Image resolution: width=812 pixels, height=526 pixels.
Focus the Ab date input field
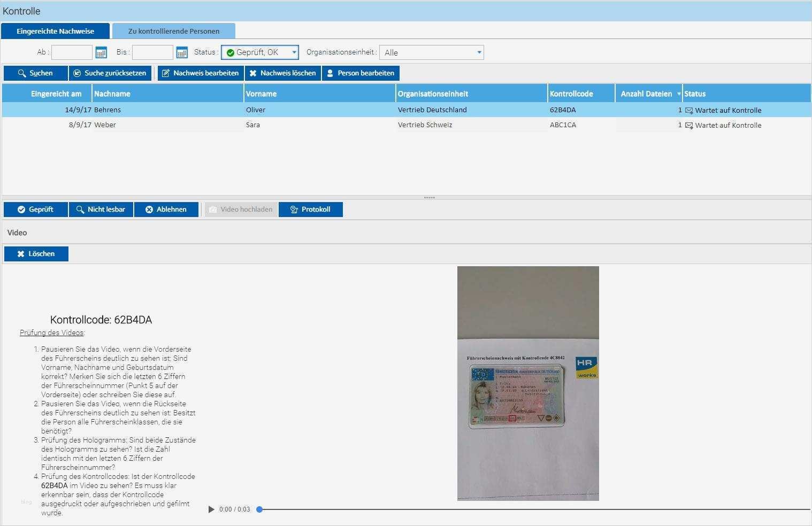[x=72, y=52]
